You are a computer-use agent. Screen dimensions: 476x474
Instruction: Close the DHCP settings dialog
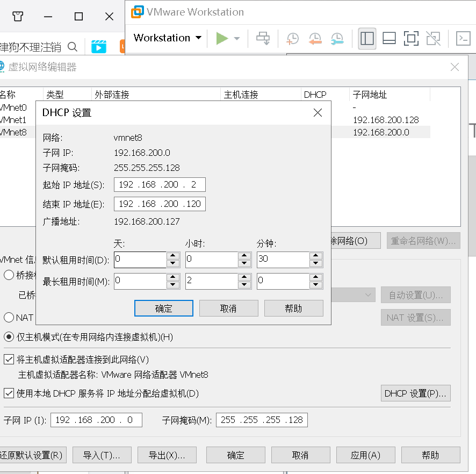(318, 113)
